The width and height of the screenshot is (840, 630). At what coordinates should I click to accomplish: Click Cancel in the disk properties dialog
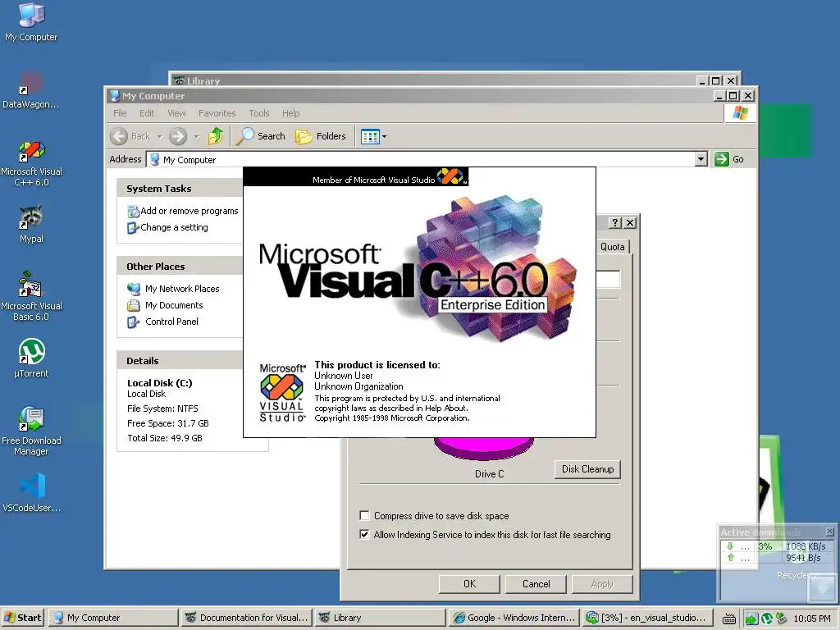pyautogui.click(x=536, y=584)
